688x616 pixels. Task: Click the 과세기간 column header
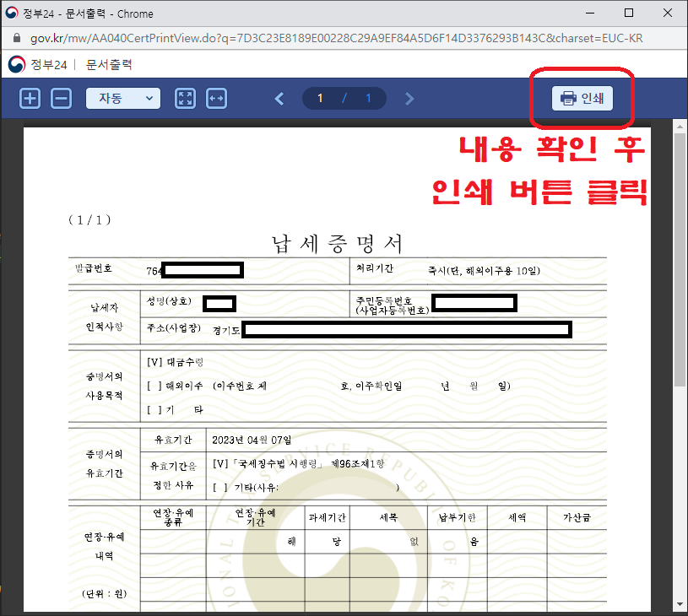coord(328,518)
